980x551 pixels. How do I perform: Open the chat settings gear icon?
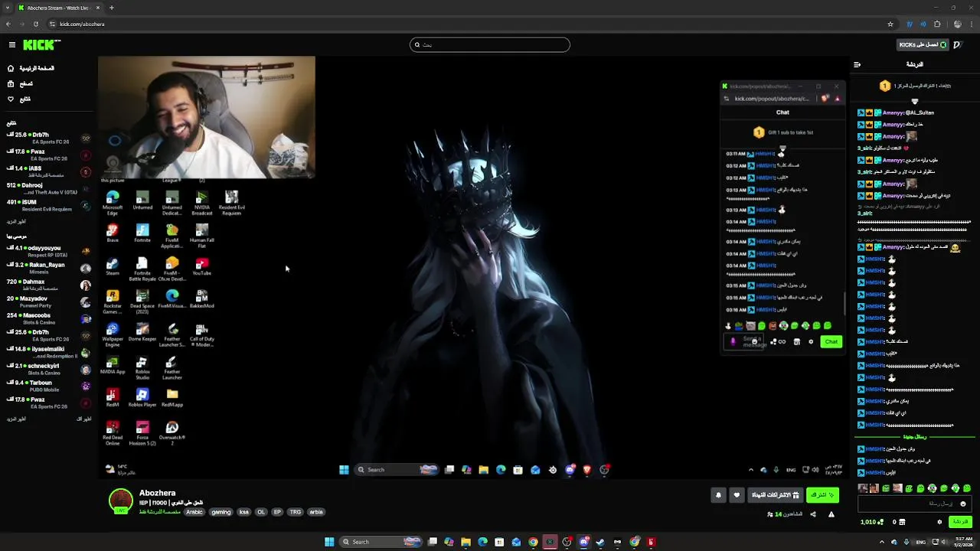click(940, 522)
